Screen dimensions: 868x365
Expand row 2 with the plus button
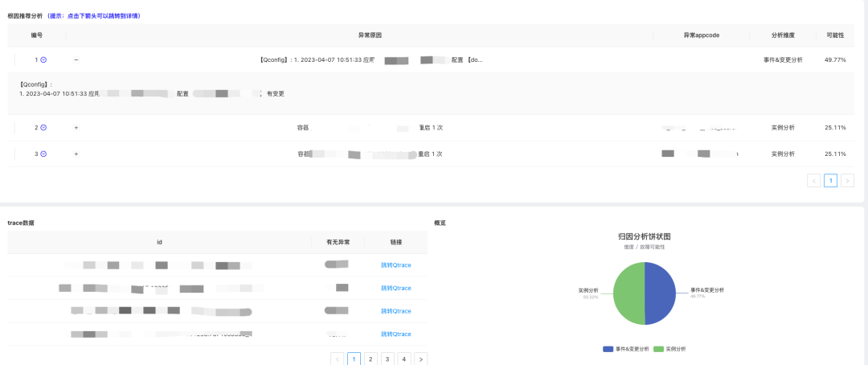click(76, 127)
